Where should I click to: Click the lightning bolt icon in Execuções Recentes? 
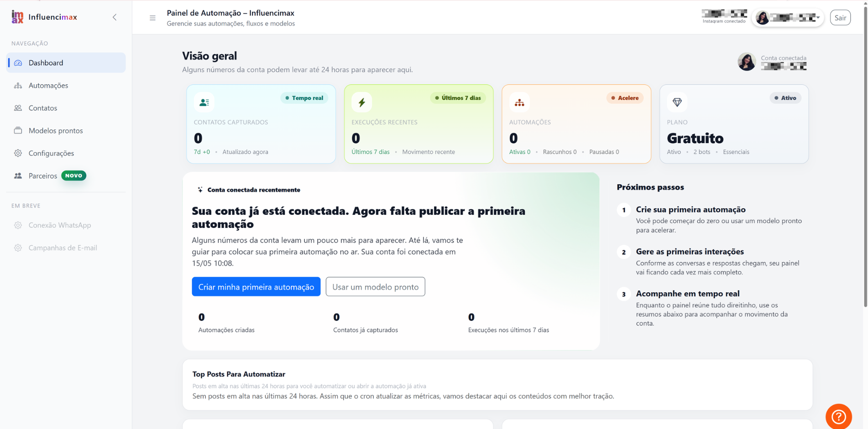[x=361, y=102]
